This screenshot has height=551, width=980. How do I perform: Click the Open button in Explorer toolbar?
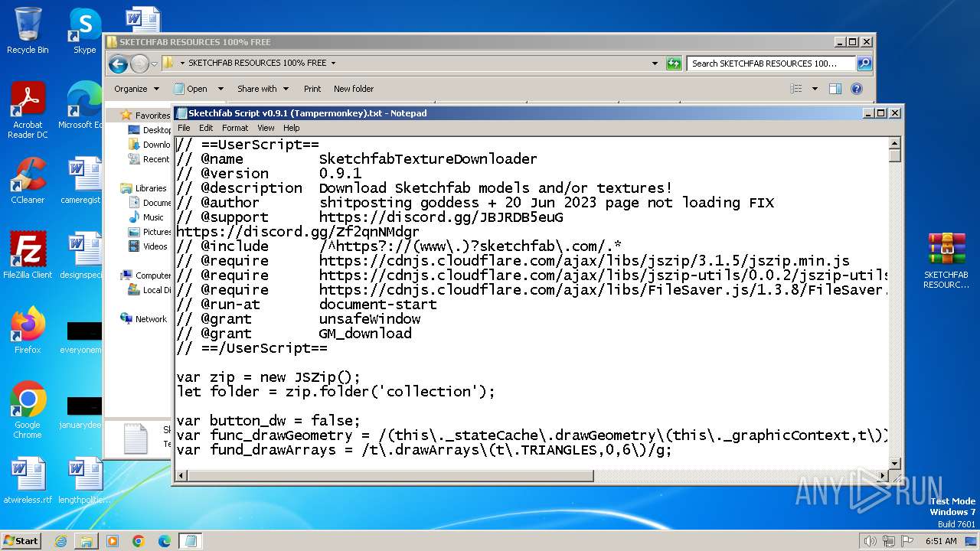coord(191,89)
